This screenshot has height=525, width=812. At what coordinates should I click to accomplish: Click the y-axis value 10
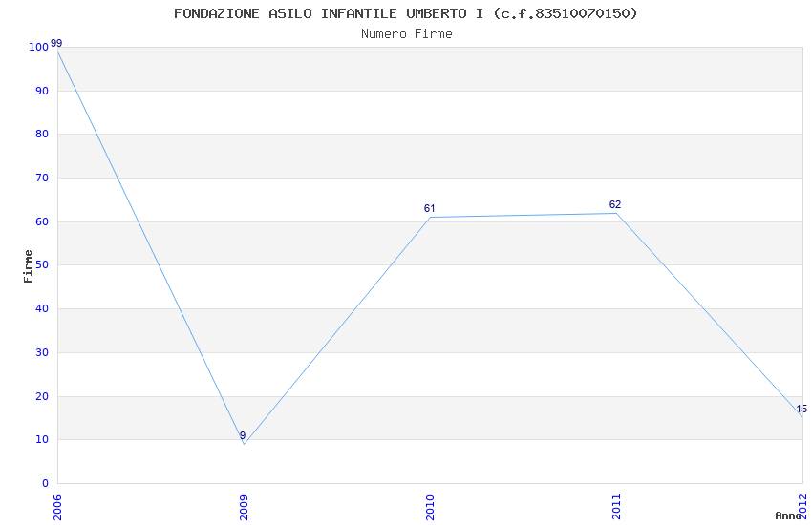[42, 440]
